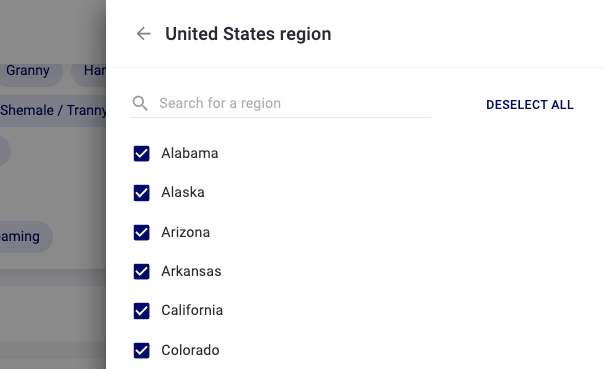
Task: Select the California region label
Action: click(x=192, y=310)
